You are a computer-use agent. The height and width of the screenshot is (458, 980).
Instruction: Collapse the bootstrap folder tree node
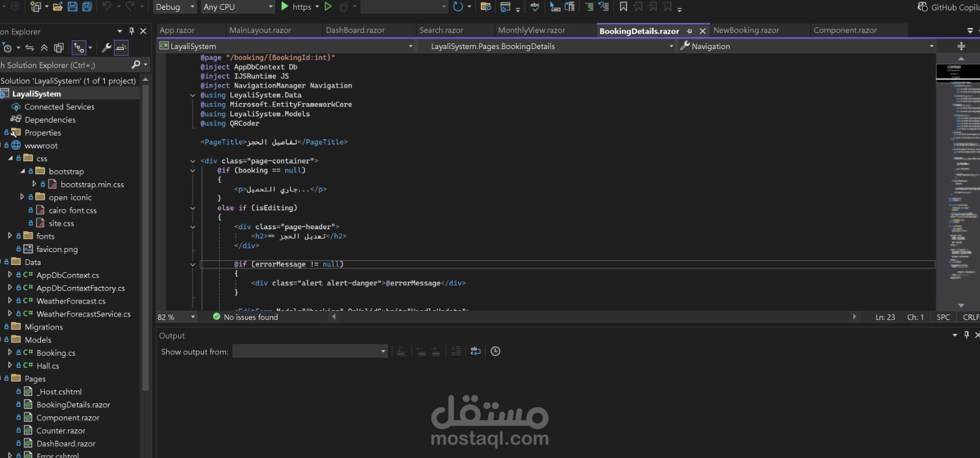23,171
